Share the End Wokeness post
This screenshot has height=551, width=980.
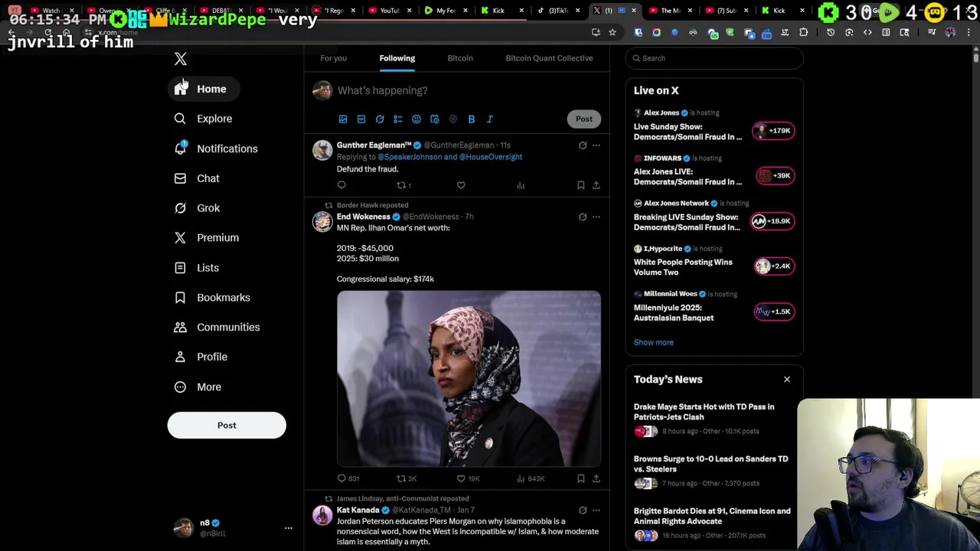[596, 479]
